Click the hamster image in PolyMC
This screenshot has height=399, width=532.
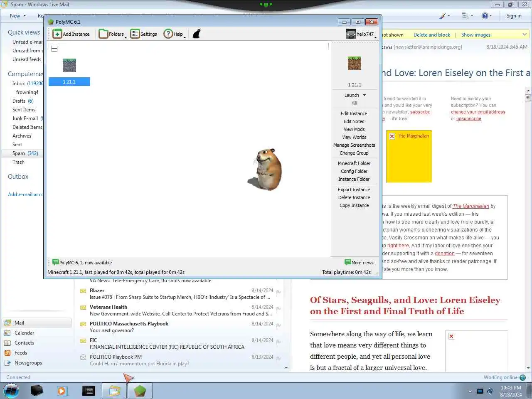266,170
